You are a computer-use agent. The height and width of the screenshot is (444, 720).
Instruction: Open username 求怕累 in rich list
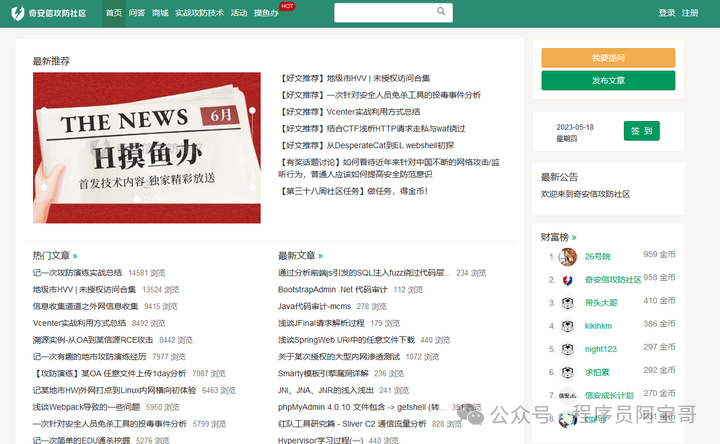point(596,372)
